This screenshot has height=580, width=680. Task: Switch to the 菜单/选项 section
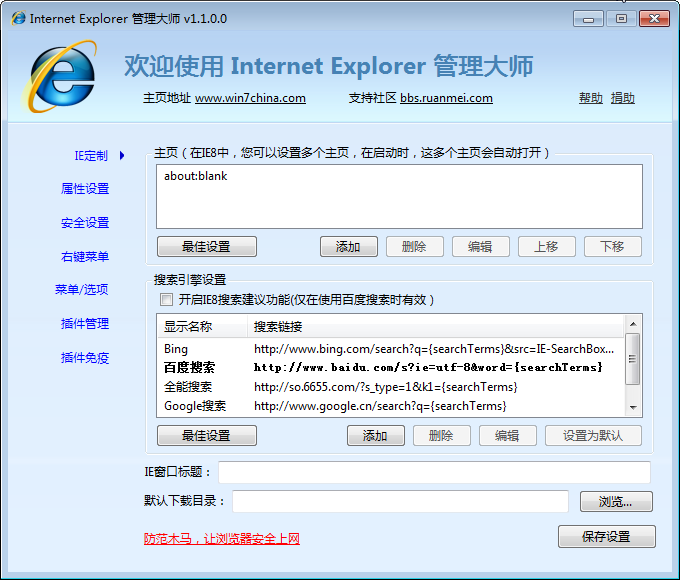pyautogui.click(x=82, y=289)
